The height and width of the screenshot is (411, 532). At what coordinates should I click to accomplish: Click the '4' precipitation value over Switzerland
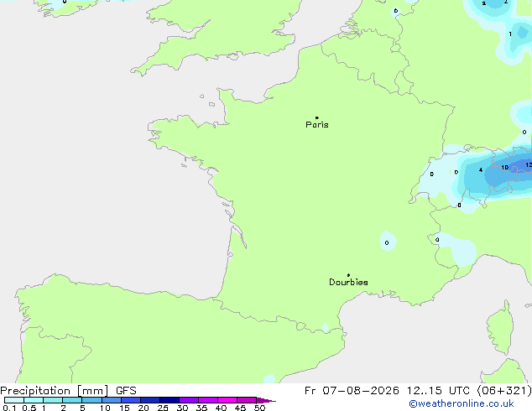(x=481, y=170)
